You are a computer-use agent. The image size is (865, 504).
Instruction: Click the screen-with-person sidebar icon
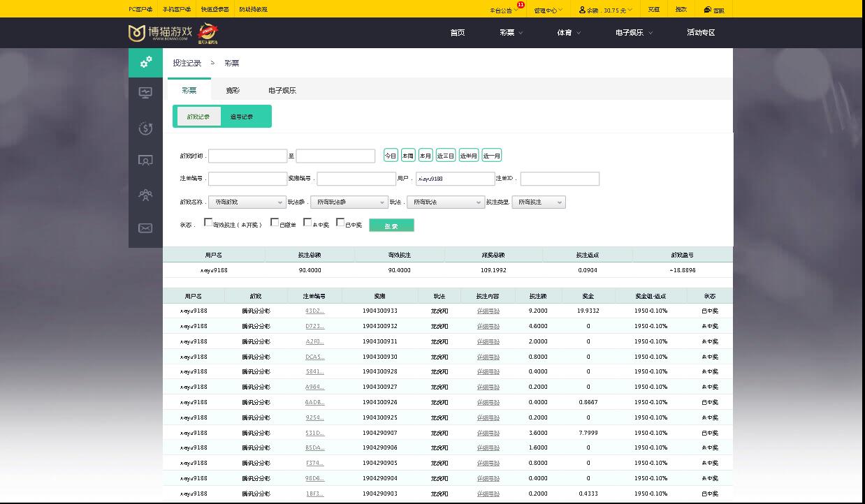[x=145, y=161]
